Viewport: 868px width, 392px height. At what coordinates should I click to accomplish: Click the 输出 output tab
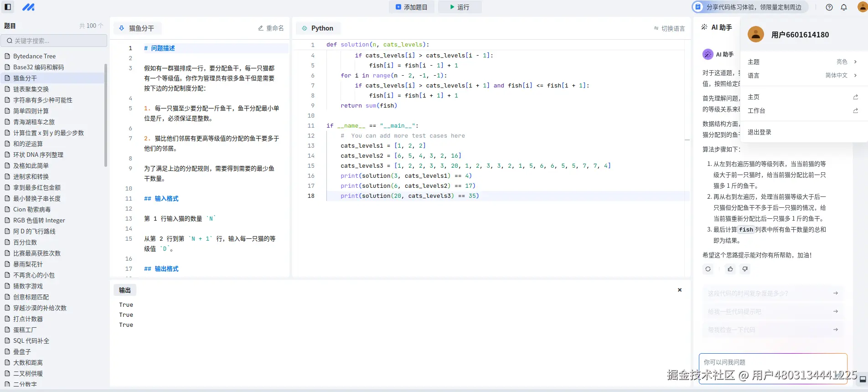pyautogui.click(x=125, y=290)
